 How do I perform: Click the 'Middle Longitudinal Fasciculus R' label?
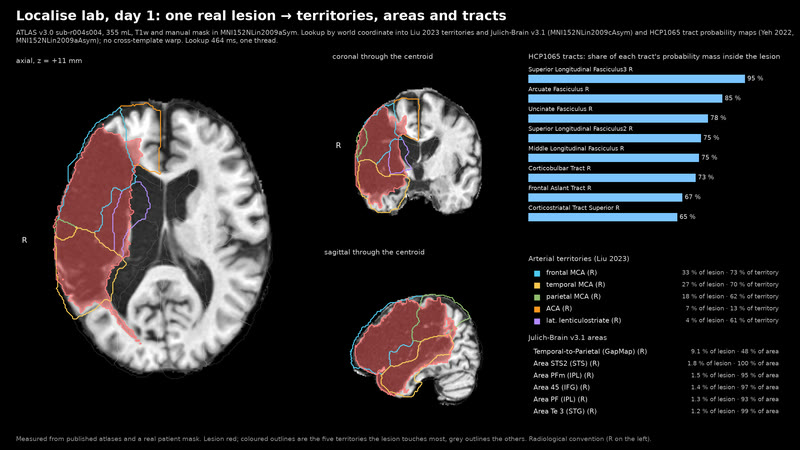coord(576,148)
